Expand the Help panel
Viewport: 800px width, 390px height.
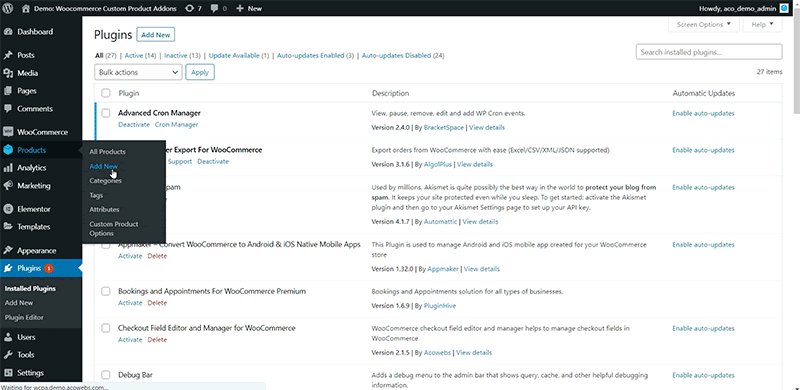(762, 24)
